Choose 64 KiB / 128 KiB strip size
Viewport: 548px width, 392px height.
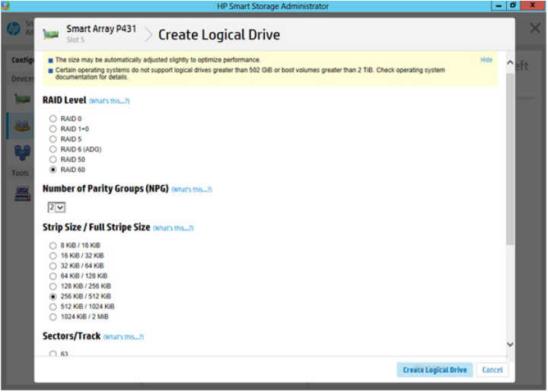pyautogui.click(x=53, y=276)
